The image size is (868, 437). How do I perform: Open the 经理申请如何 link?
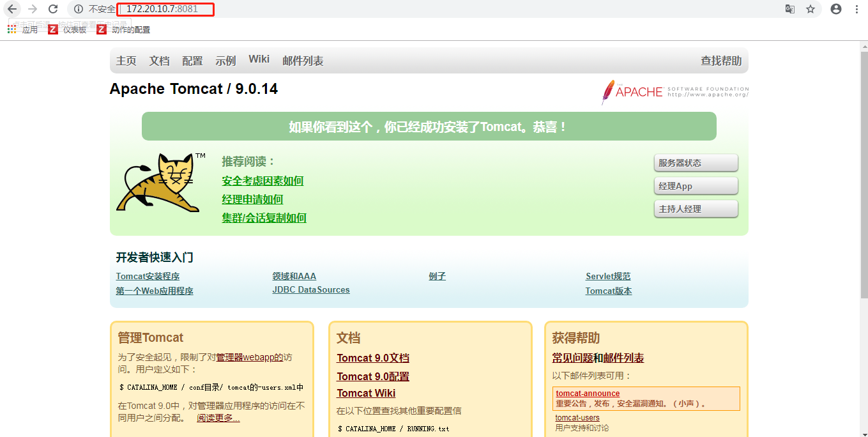coord(252,199)
